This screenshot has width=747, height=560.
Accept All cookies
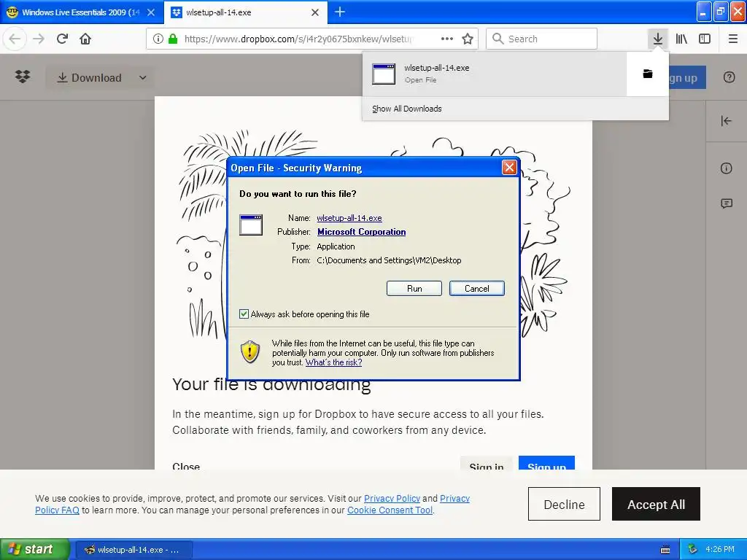point(656,505)
